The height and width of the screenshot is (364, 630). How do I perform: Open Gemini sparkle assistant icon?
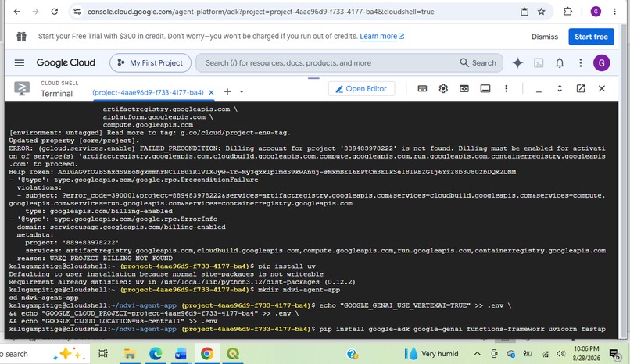[517, 63]
